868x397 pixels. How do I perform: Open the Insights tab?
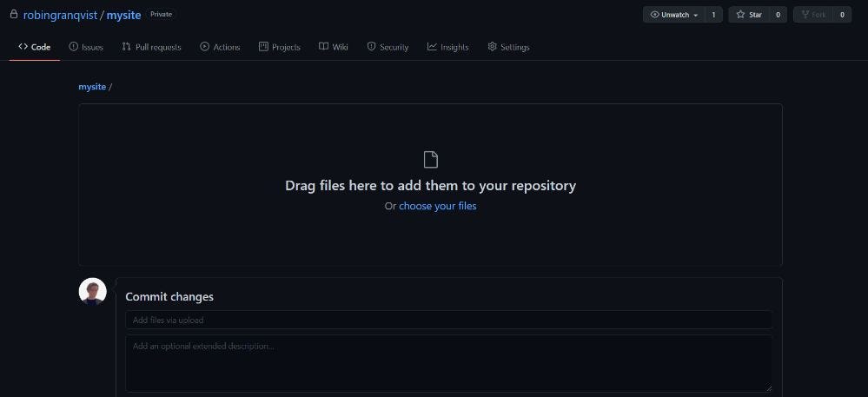point(447,47)
